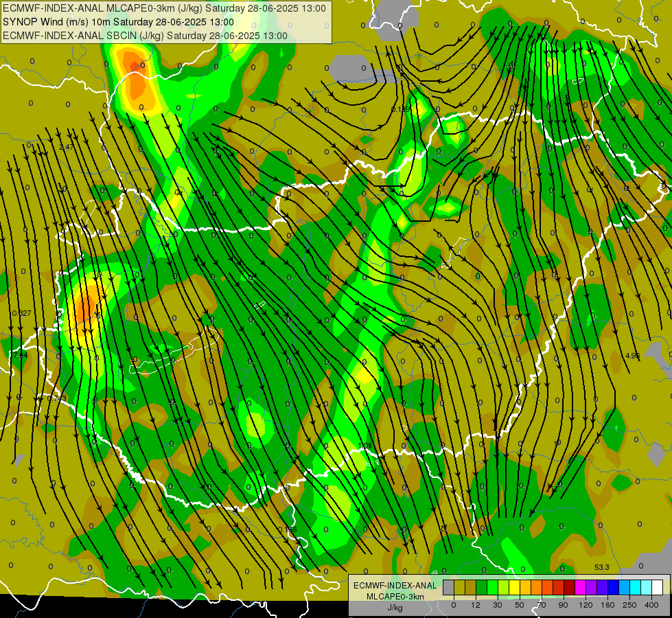Click the legend tick value '250'
The image size is (672, 618).
629,605
